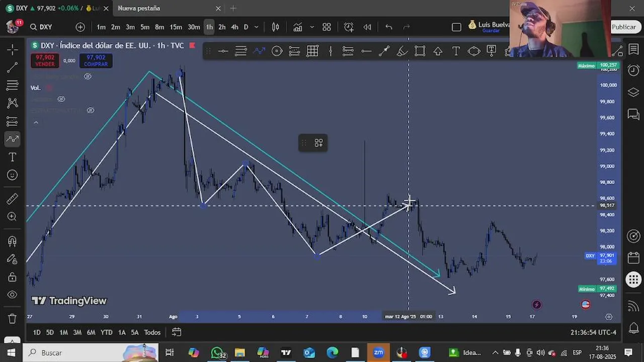Undo the last chart action
Screen dimensions: 644x362
click(x=389, y=27)
